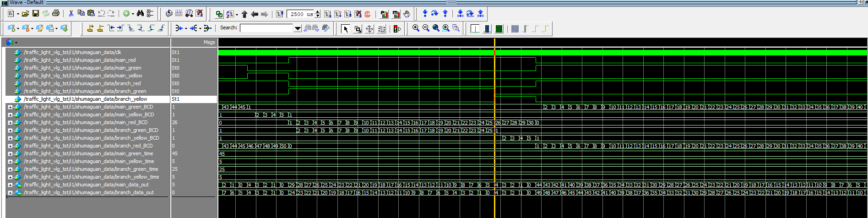Click the run length 2500 us field
The width and height of the screenshot is (868, 218).
pos(301,14)
